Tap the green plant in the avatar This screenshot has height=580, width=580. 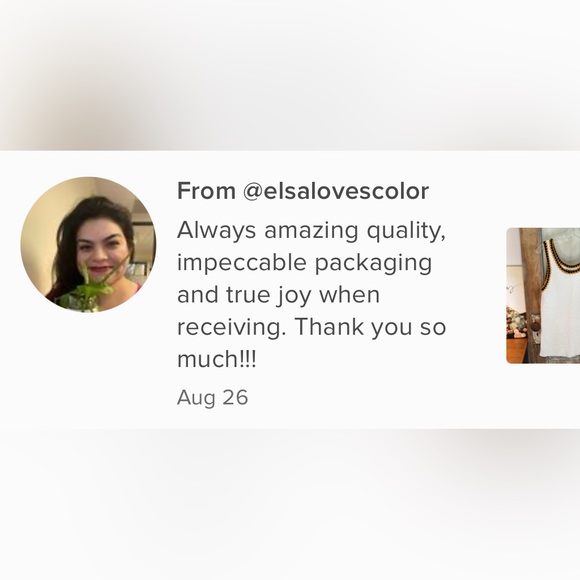tap(86, 290)
